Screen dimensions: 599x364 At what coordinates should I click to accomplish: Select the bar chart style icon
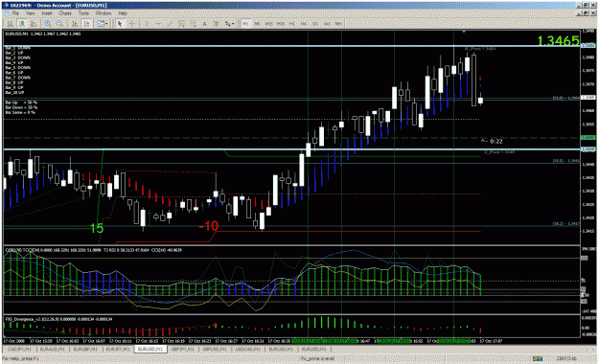[10, 24]
